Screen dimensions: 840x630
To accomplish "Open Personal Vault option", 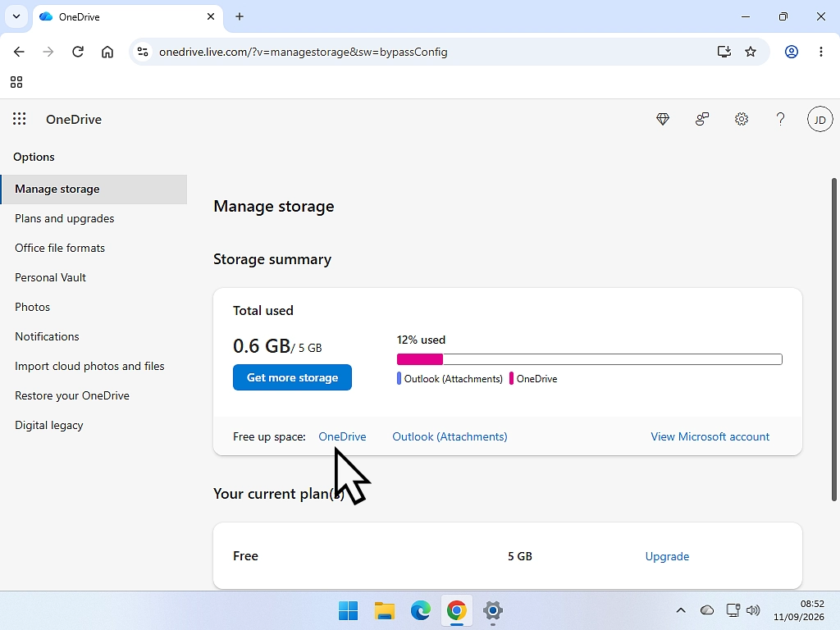I will [50, 277].
